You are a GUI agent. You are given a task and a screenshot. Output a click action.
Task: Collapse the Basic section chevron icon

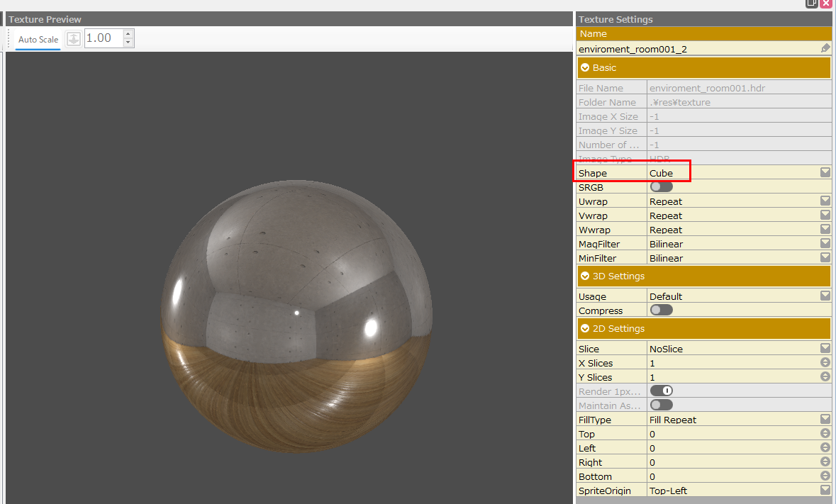tap(585, 68)
